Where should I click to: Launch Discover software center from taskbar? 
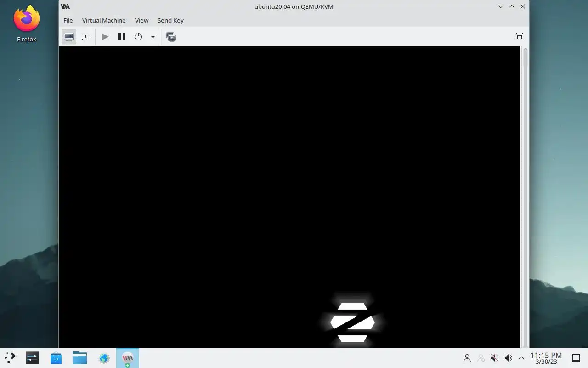point(56,358)
